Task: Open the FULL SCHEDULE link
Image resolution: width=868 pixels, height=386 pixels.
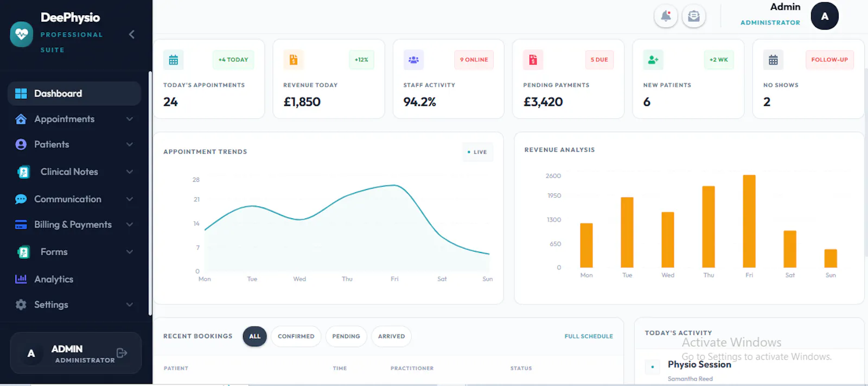Action: coord(589,337)
